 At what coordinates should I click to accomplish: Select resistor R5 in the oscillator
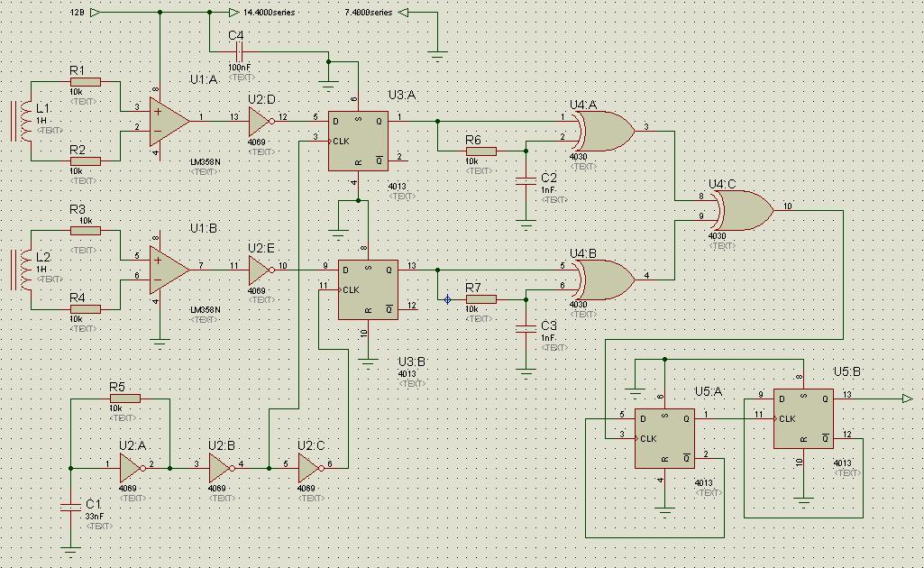(x=124, y=399)
